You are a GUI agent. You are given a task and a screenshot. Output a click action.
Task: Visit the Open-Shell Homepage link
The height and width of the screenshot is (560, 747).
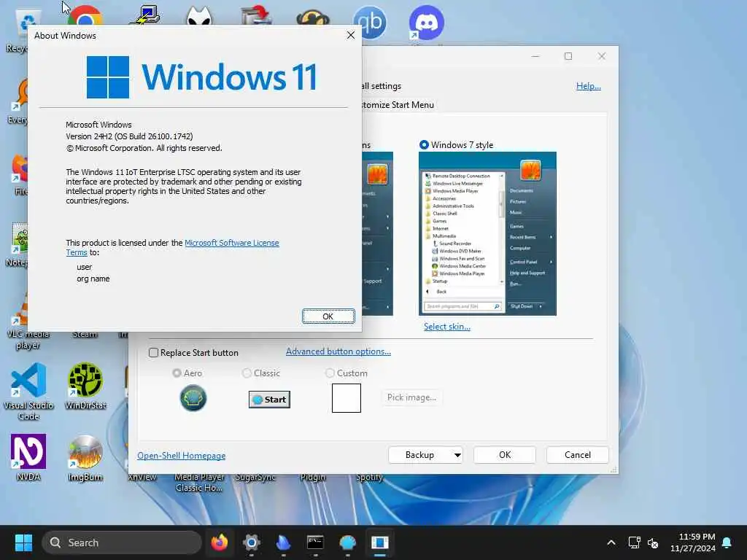coord(182,456)
